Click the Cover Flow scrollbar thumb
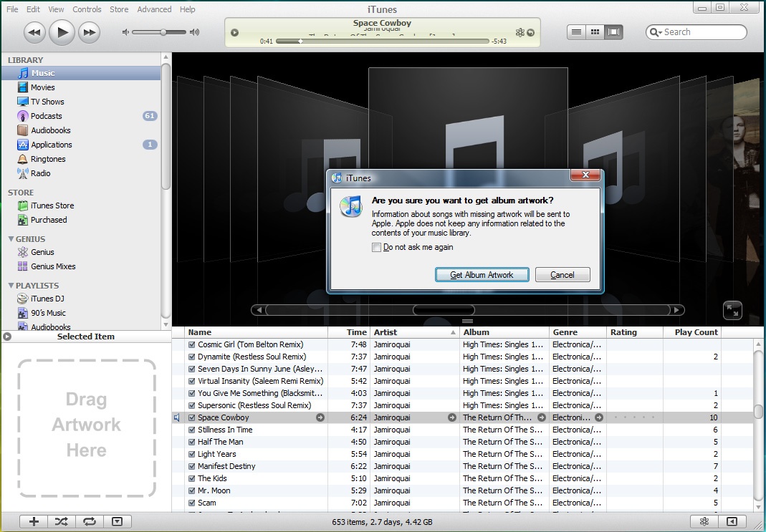 click(444, 310)
